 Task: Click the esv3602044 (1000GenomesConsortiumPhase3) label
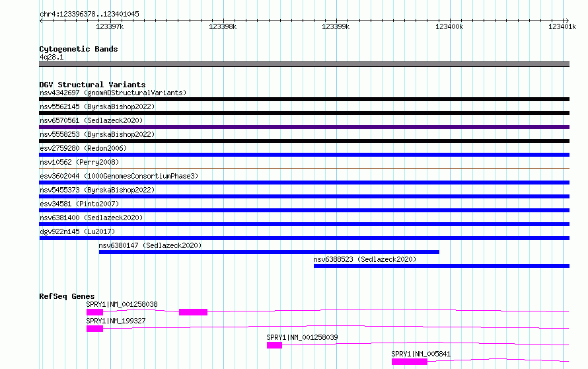pos(119,176)
